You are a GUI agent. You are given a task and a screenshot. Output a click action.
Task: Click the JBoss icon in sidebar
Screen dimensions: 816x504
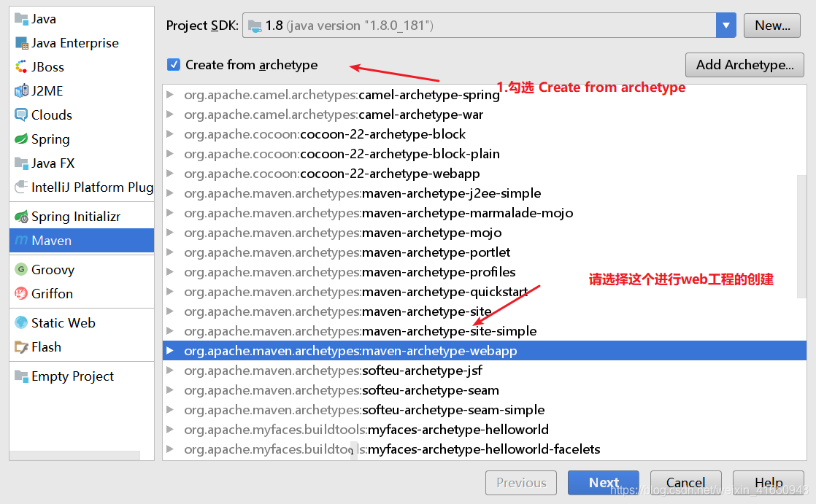21,67
